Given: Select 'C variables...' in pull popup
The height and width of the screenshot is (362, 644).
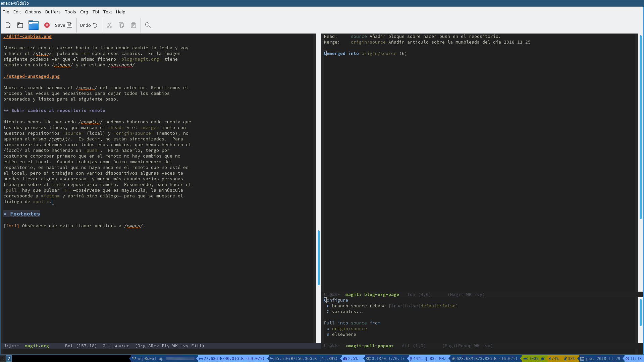Looking at the screenshot, I should (x=345, y=312).
